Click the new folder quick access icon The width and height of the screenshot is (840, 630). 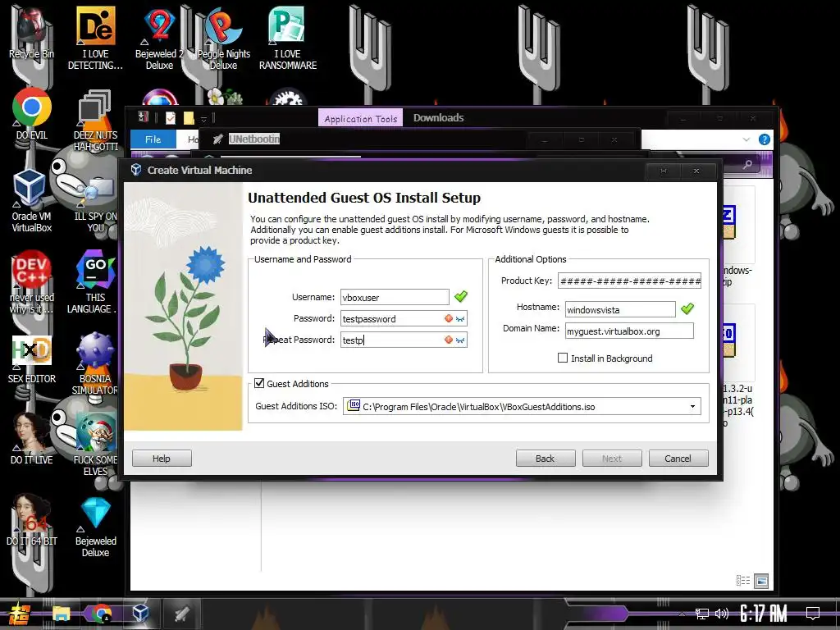point(189,118)
